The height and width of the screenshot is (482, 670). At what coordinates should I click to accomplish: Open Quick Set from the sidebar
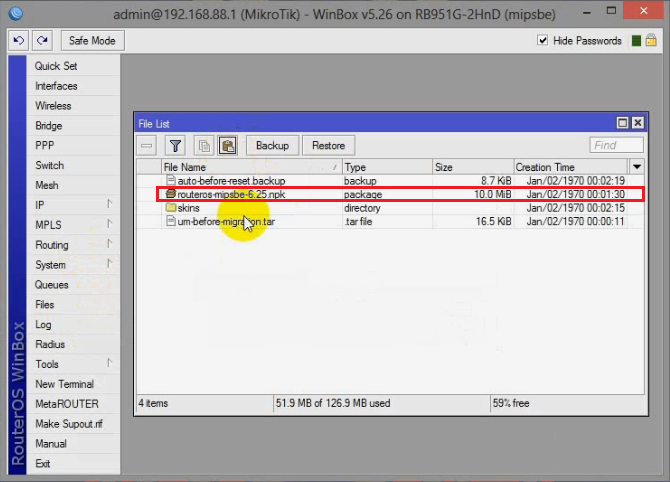pos(73,66)
